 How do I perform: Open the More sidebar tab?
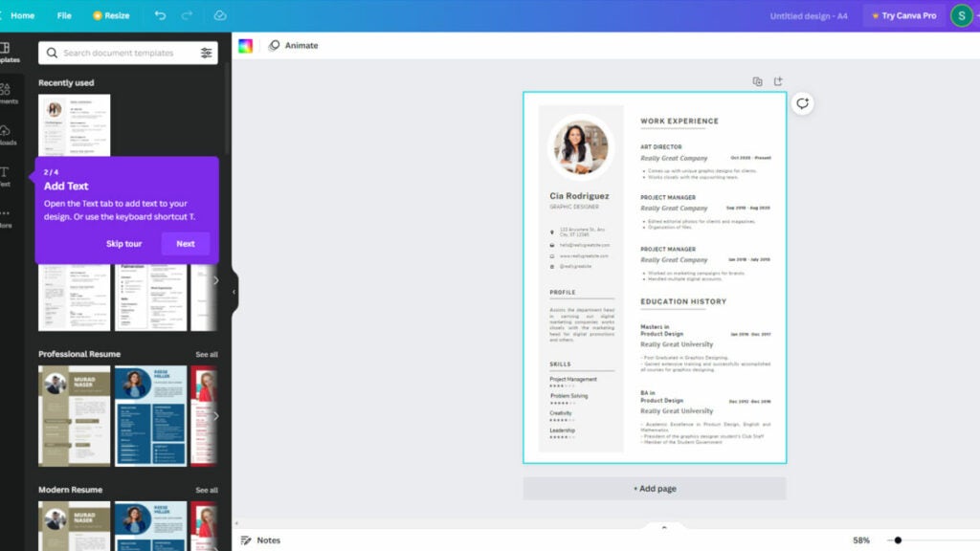point(6,218)
